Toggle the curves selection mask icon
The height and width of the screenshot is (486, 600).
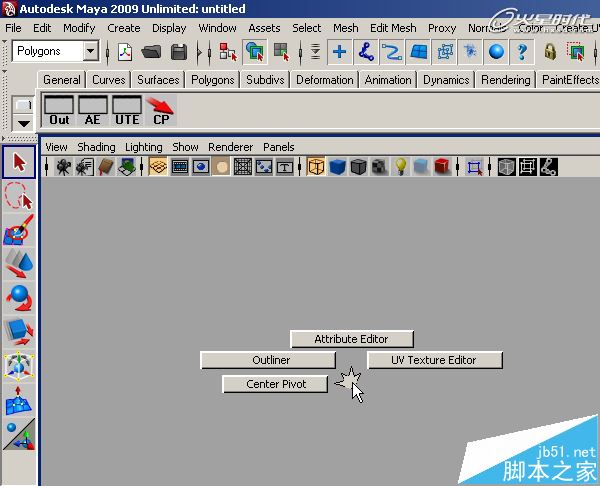(391, 52)
